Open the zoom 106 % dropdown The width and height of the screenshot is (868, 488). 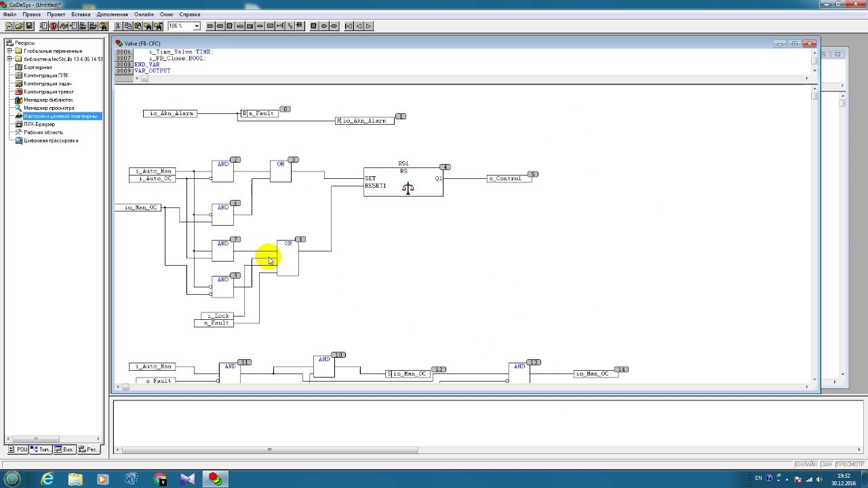click(x=197, y=26)
